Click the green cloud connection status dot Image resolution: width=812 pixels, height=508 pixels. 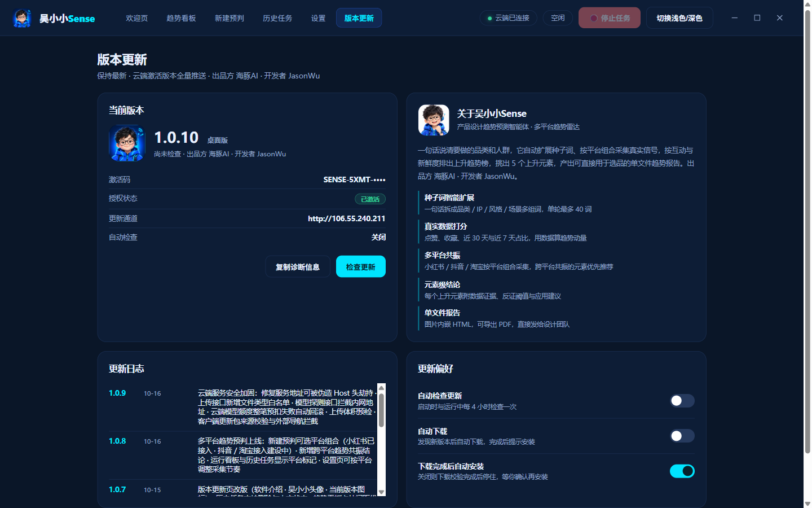pyautogui.click(x=490, y=18)
